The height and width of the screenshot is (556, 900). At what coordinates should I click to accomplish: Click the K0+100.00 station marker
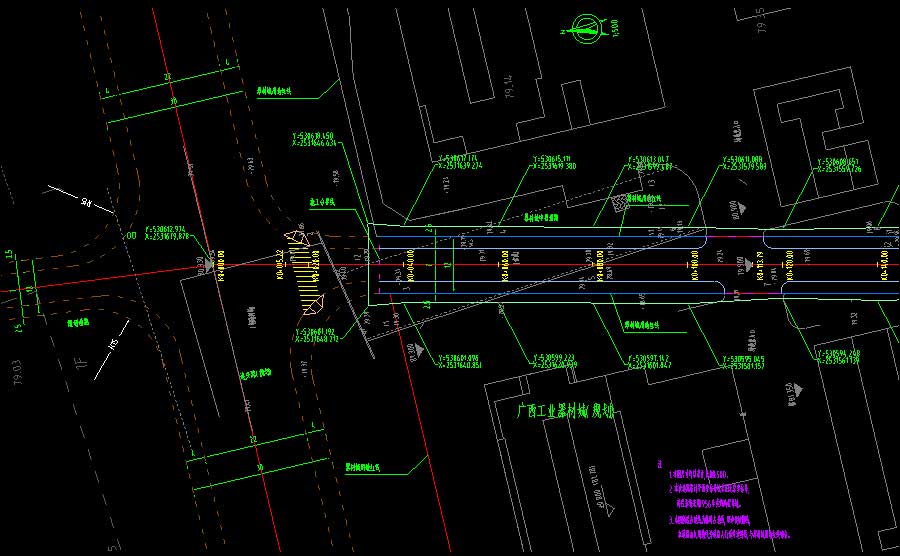tap(693, 268)
